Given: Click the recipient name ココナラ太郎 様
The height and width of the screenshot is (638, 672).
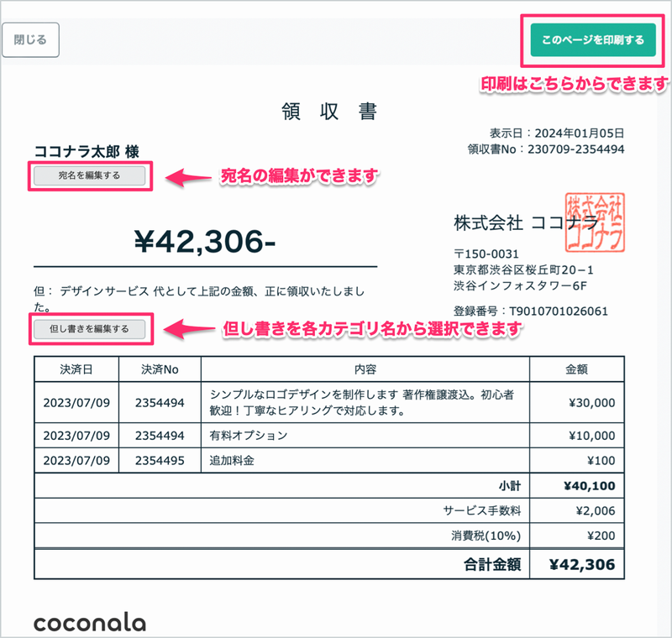Looking at the screenshot, I should tap(87, 152).
